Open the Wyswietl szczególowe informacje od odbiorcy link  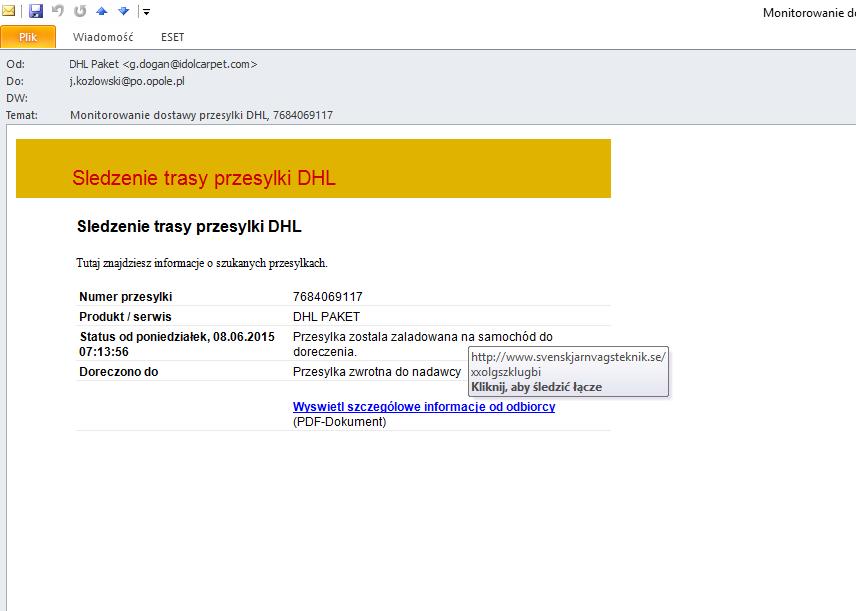click(x=424, y=407)
